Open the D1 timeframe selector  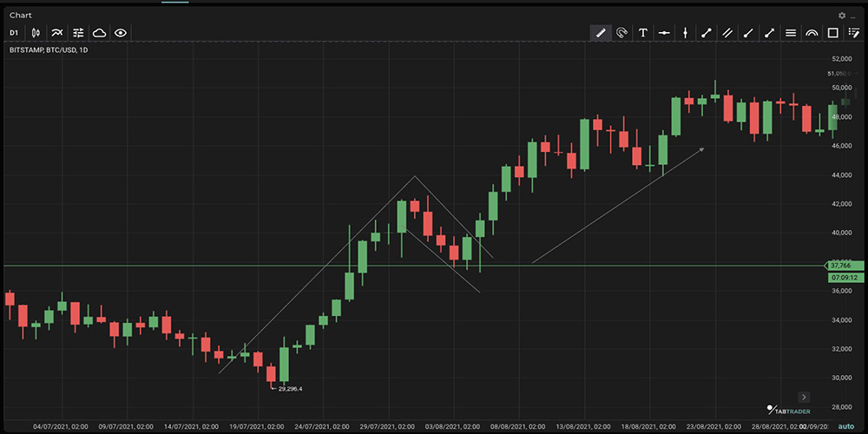click(14, 33)
